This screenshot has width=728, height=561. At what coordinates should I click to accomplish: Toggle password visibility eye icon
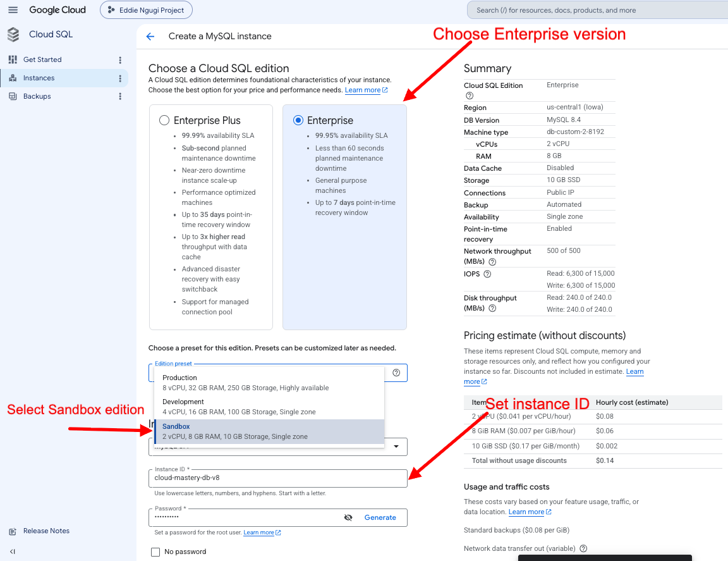(x=348, y=518)
